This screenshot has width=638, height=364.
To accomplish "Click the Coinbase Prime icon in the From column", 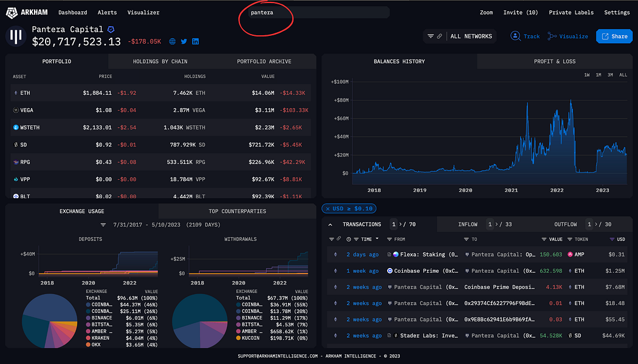I will pyautogui.click(x=389, y=270).
